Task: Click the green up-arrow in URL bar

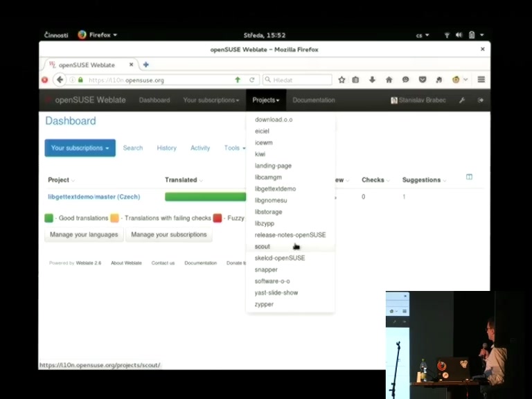Action: (238, 80)
